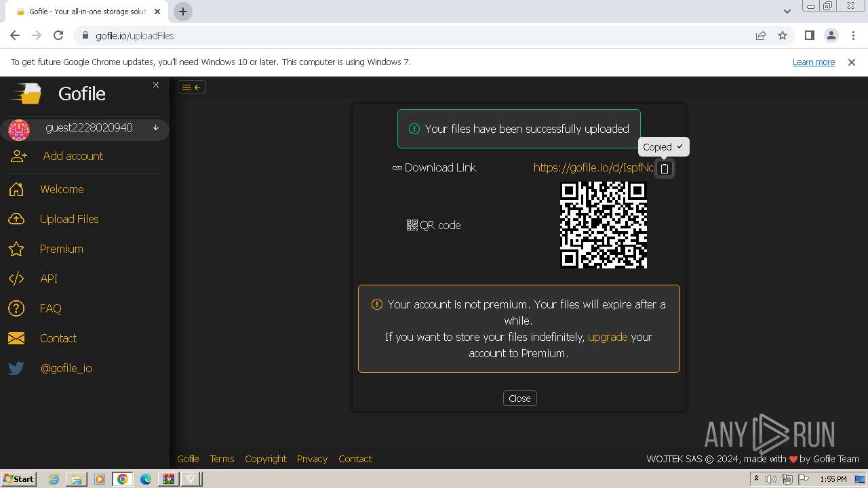Show hidden system tray icons
The width and height of the screenshot is (868, 488).
click(756, 479)
